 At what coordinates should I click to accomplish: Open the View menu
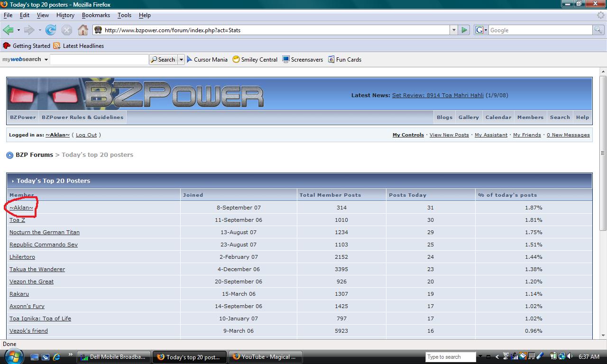point(43,15)
